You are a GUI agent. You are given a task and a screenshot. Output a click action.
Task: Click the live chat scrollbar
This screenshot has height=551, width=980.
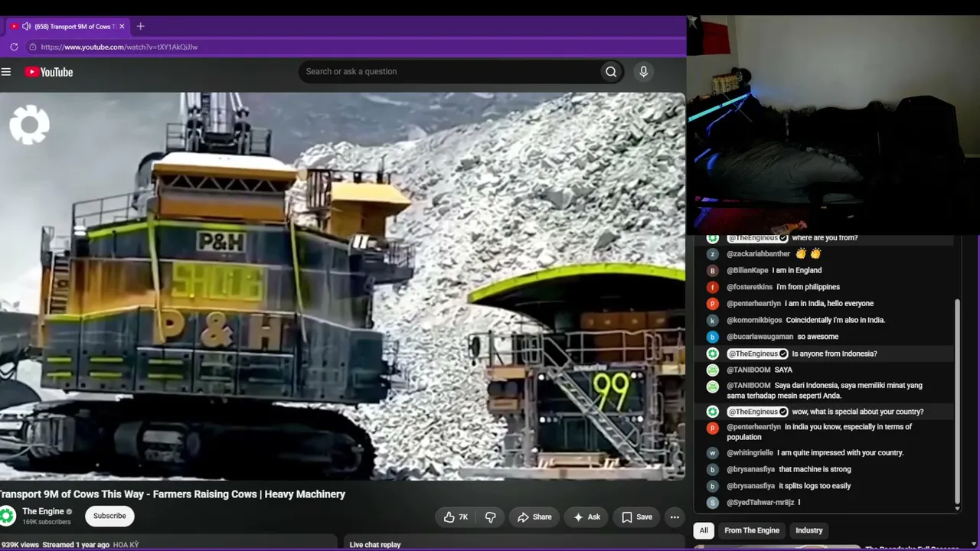coord(957,402)
